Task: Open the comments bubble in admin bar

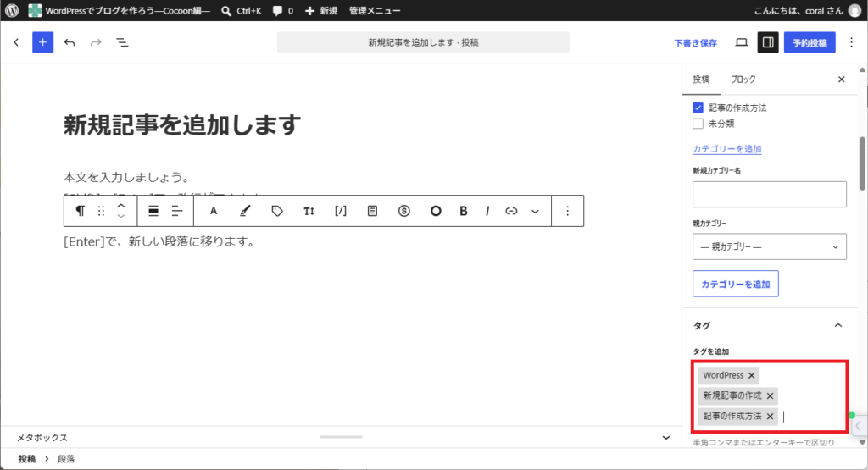Action: point(283,10)
